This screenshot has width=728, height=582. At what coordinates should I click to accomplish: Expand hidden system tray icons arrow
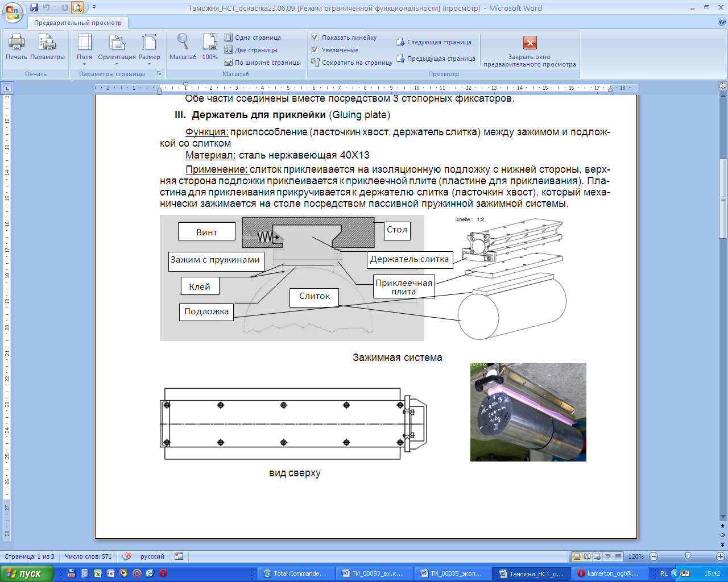(676, 573)
